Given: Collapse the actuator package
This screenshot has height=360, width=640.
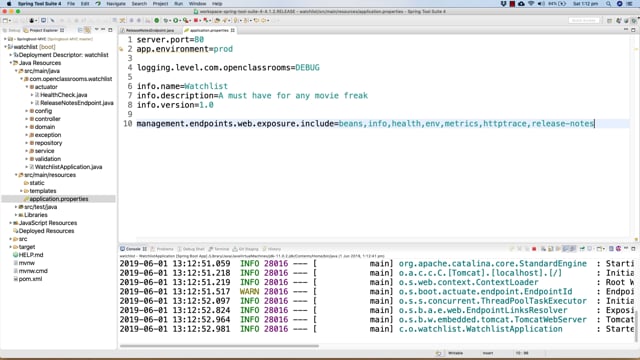Looking at the screenshot, I should 27,87.
